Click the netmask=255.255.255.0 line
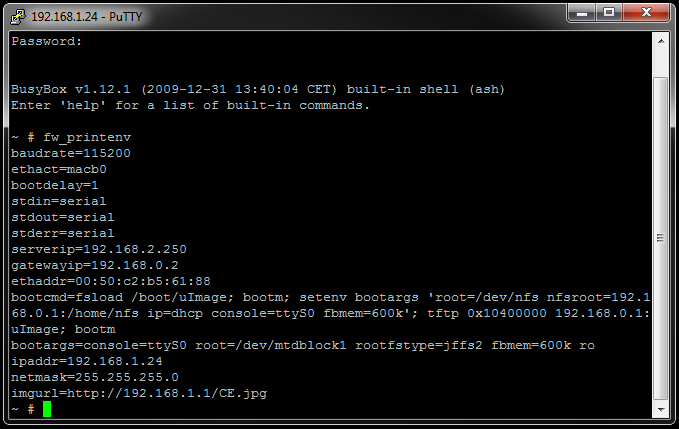The height and width of the screenshot is (429, 679). click(94, 377)
